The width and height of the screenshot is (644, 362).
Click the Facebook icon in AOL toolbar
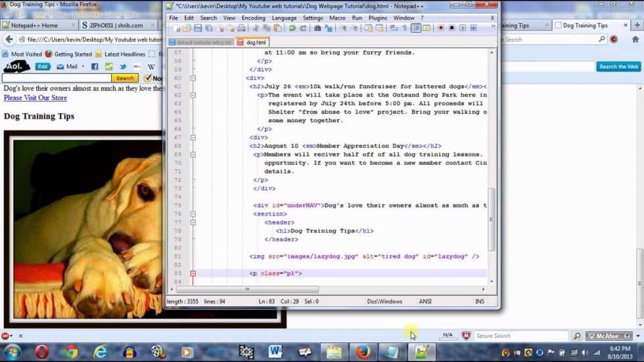(95, 66)
